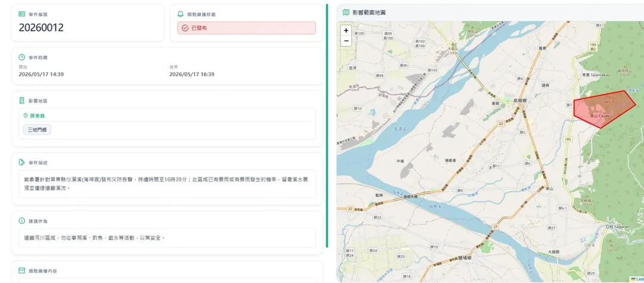Click the 大路關 label on the map
The height and width of the screenshot is (283, 644).
554,251
